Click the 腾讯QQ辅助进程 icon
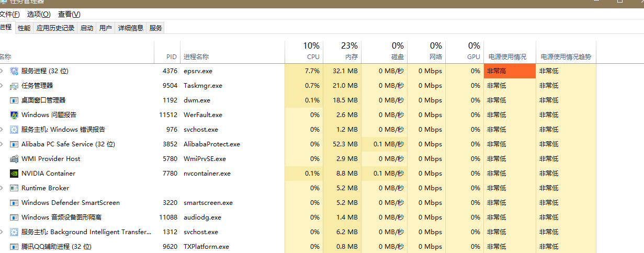Viewport: 644px width, 253px height. pyautogui.click(x=14, y=247)
